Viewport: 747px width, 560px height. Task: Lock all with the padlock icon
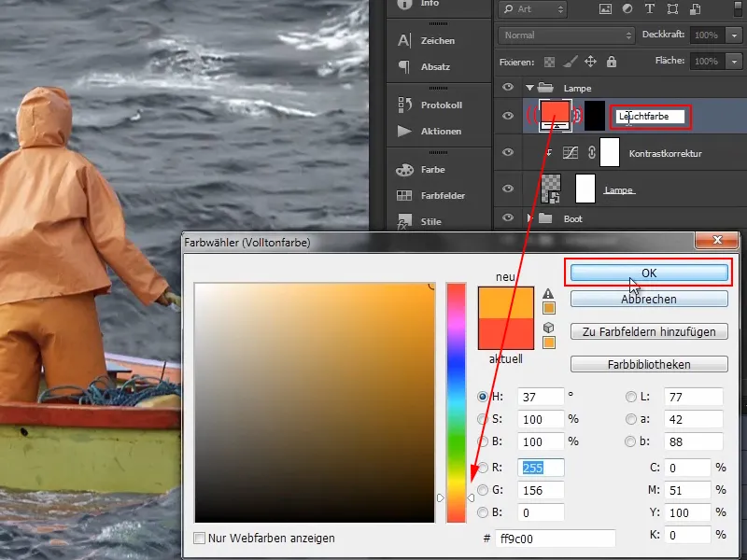click(x=612, y=62)
